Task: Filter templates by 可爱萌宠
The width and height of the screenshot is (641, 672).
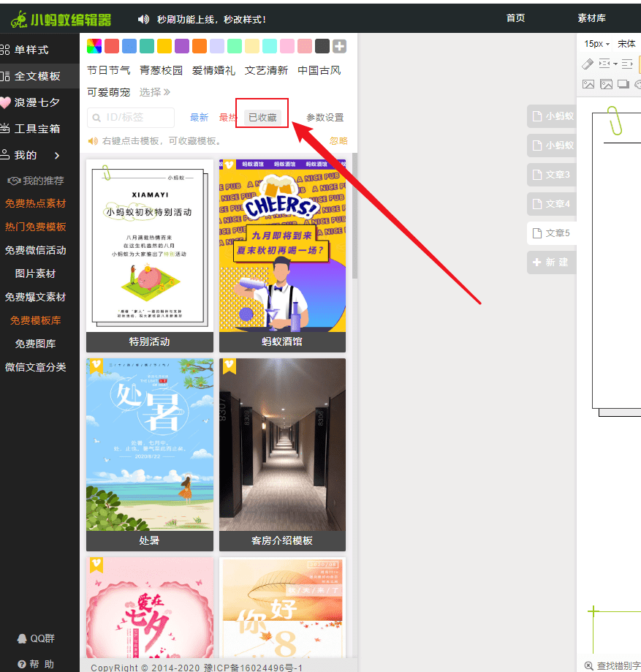Action: coord(108,92)
